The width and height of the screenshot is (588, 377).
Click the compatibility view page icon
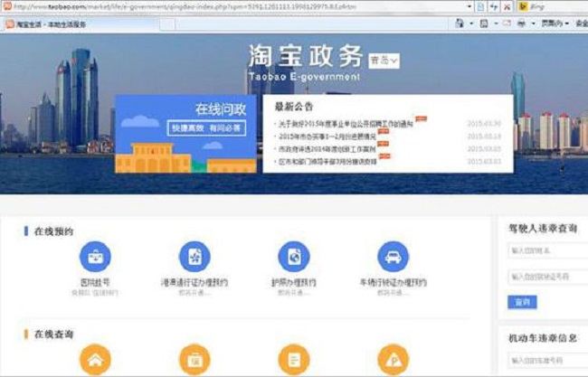[x=480, y=6]
